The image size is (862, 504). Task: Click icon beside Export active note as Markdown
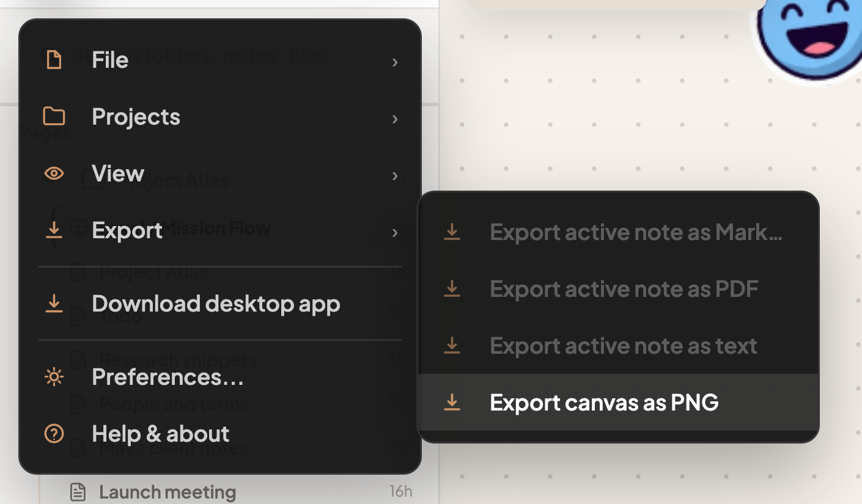[x=452, y=232]
